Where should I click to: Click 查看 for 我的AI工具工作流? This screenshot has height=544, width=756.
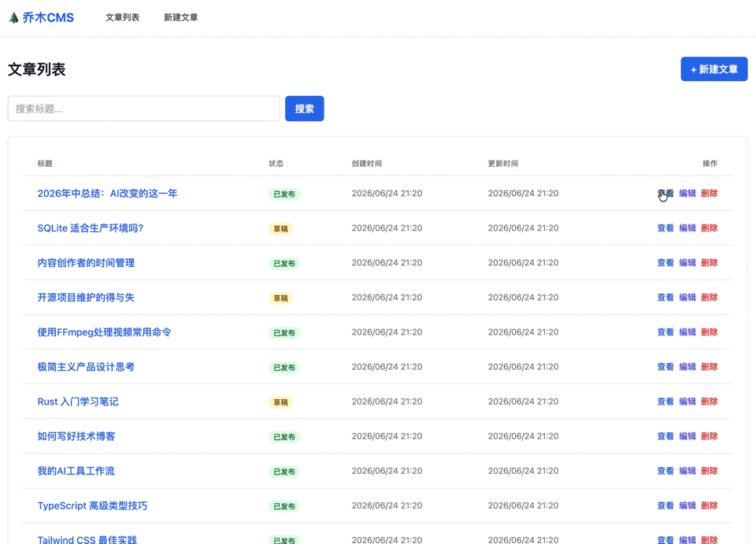[665, 471]
